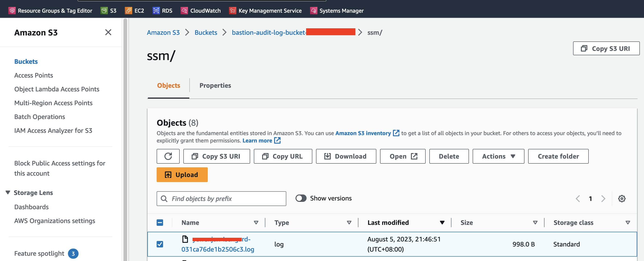Expand the Actions dropdown menu
Viewport: 644px width, 261px height.
point(498,156)
